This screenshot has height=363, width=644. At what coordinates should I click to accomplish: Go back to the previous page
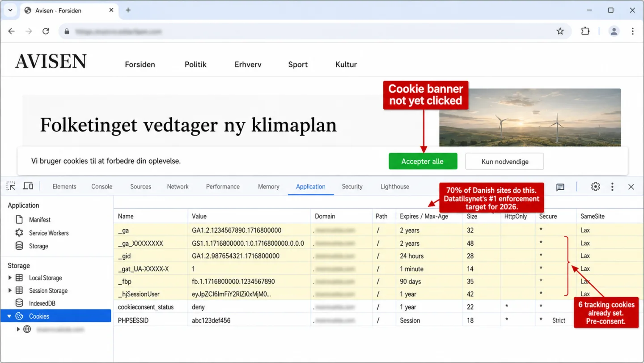pos(12,31)
